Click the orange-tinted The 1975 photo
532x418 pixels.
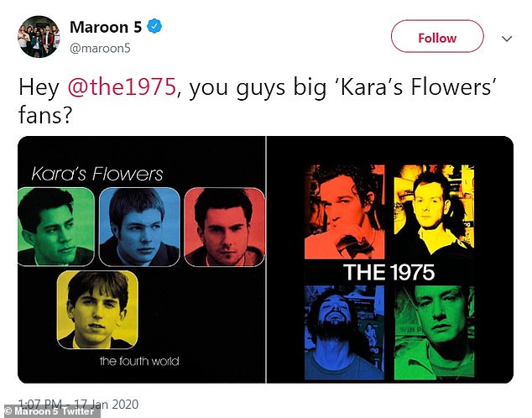[x=345, y=211]
